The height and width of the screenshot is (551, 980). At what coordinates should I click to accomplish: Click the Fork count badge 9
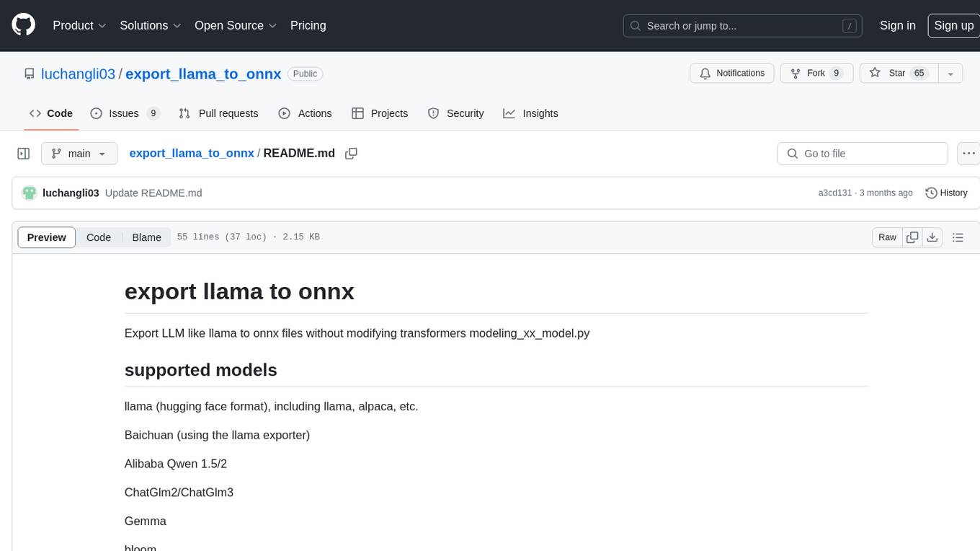(836, 74)
